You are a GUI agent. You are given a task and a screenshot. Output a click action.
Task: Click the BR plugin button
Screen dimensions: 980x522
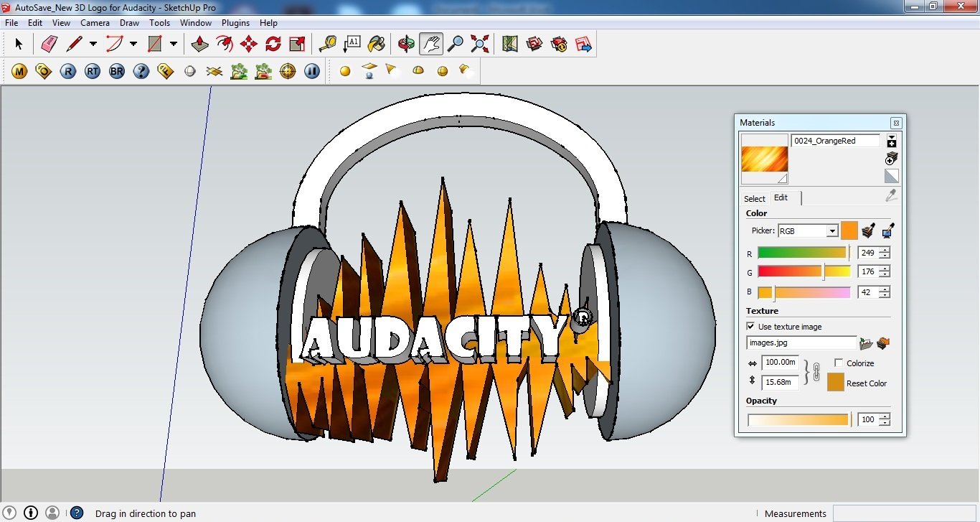coord(117,71)
